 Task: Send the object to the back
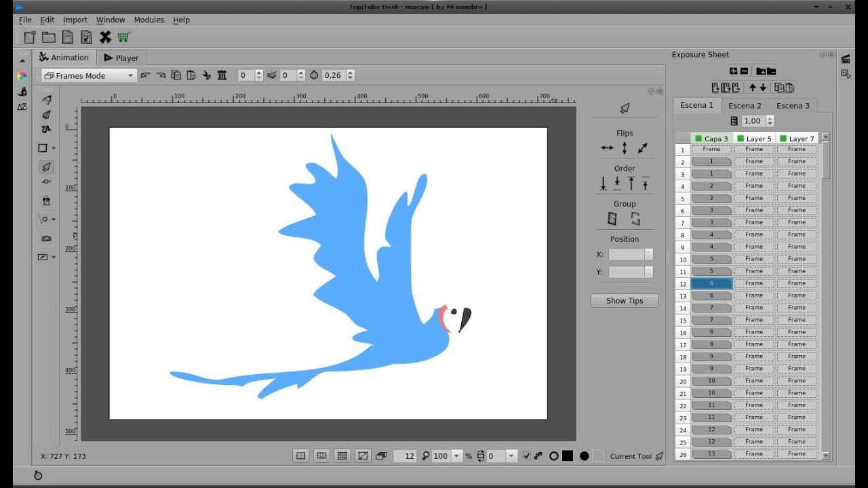click(603, 183)
